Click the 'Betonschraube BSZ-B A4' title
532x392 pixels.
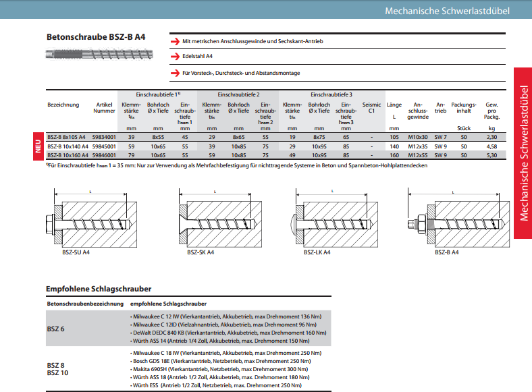click(95, 36)
